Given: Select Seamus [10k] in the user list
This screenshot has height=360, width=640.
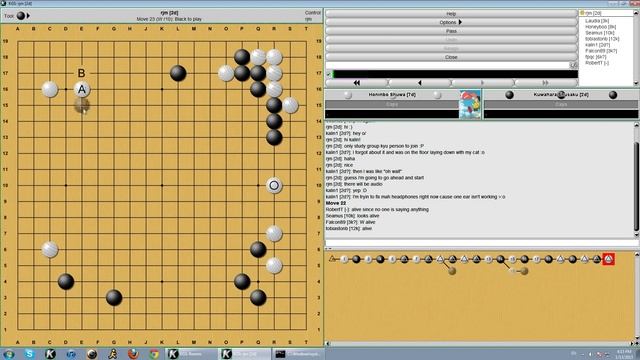Looking at the screenshot, I should click(x=600, y=33).
